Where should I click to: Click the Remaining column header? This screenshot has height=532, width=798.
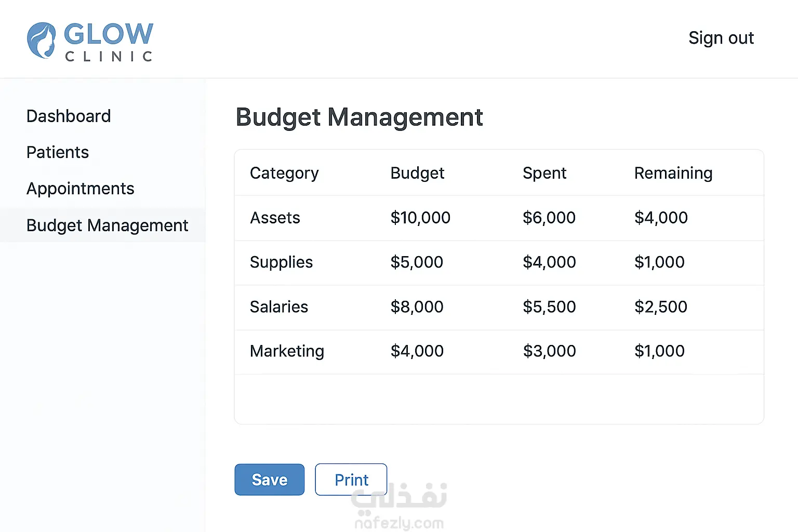click(x=673, y=173)
